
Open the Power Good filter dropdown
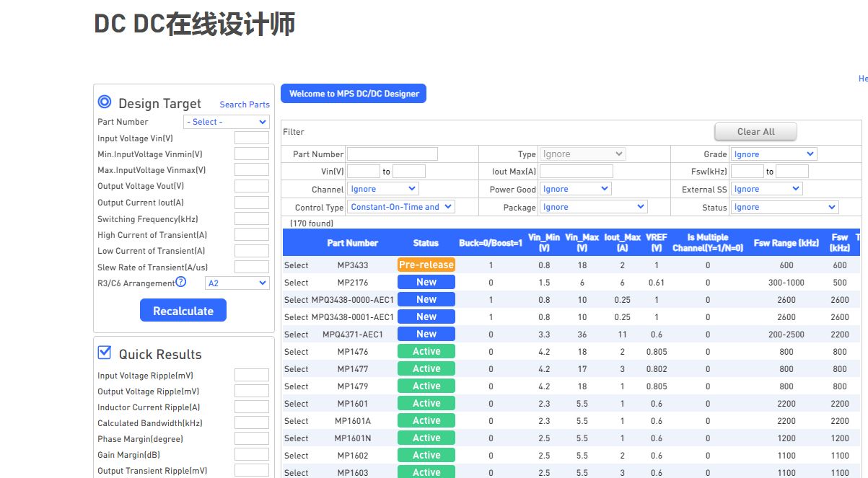576,189
